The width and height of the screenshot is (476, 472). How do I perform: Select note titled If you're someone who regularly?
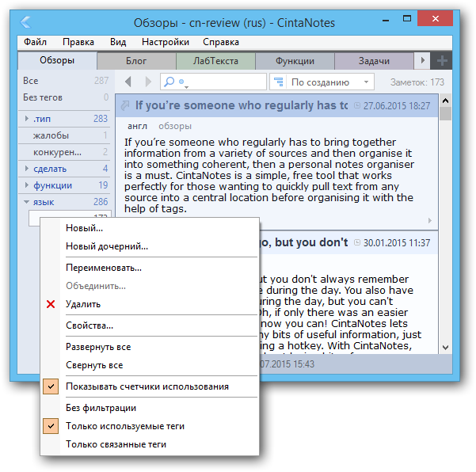[242, 105]
